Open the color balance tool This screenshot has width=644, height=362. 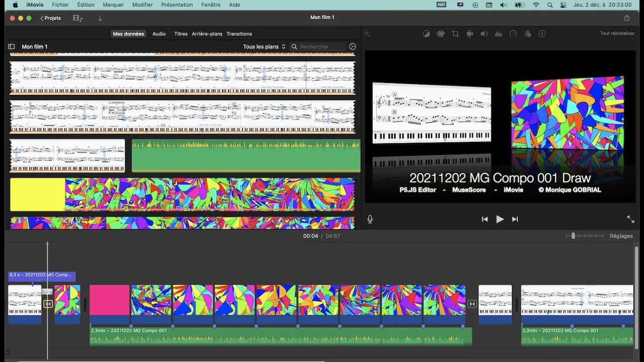426,34
